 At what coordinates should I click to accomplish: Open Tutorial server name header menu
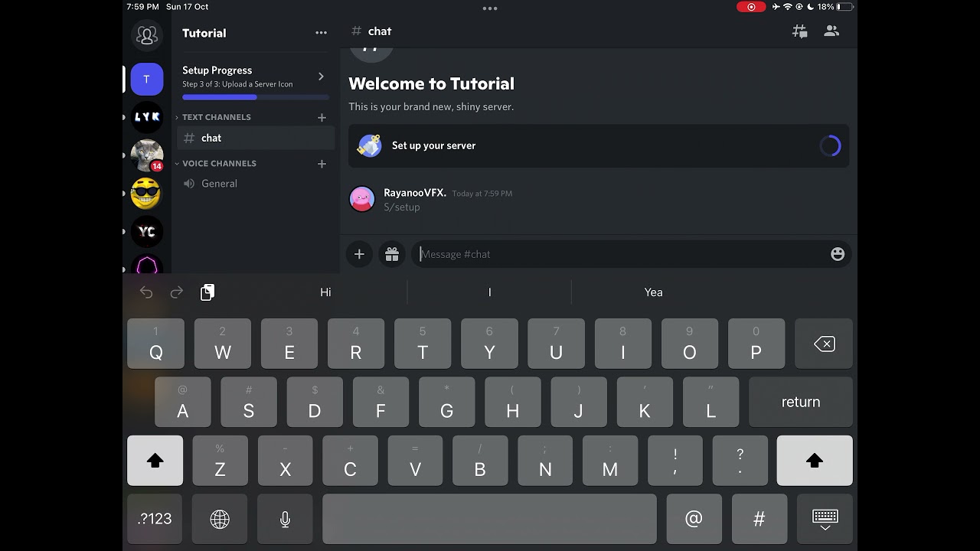pyautogui.click(x=204, y=33)
